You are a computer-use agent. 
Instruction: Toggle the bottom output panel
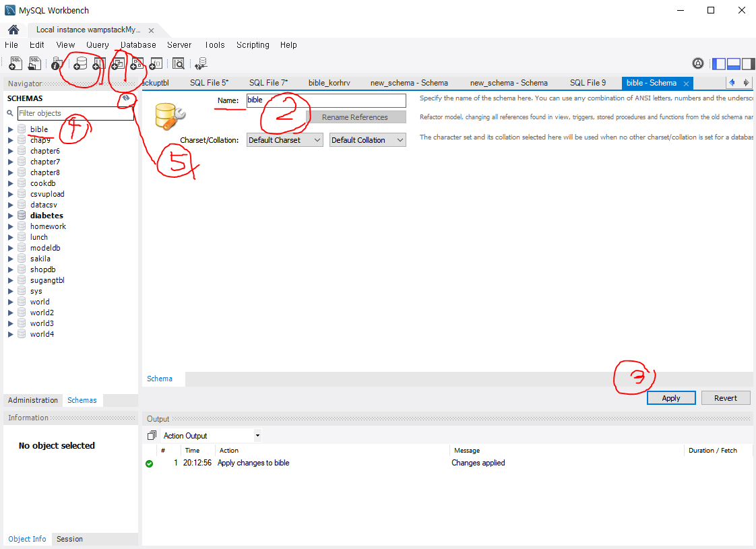point(733,63)
